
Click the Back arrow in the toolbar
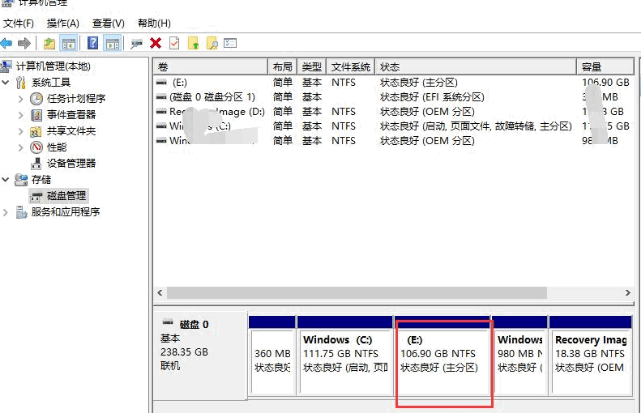pos(7,43)
